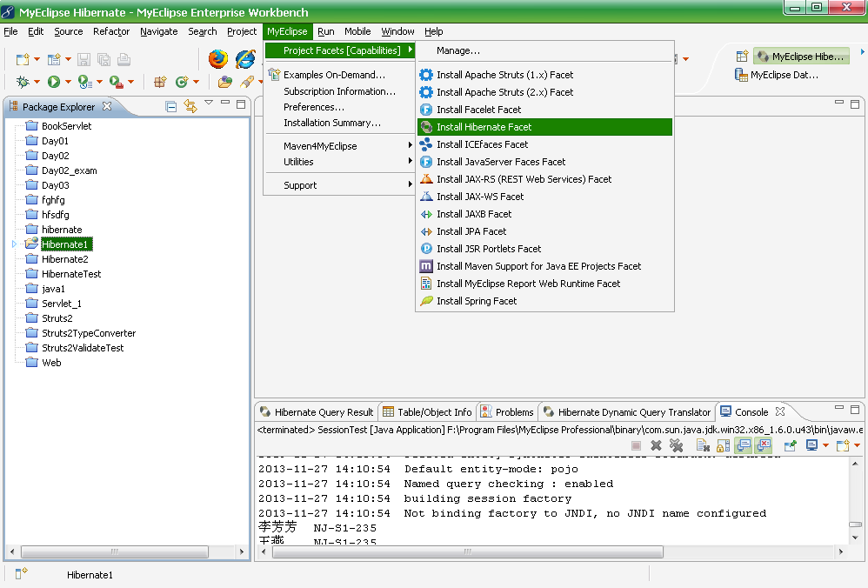Image resolution: width=868 pixels, height=588 pixels.
Task: Click the Open Perspective icon
Action: coord(743,56)
